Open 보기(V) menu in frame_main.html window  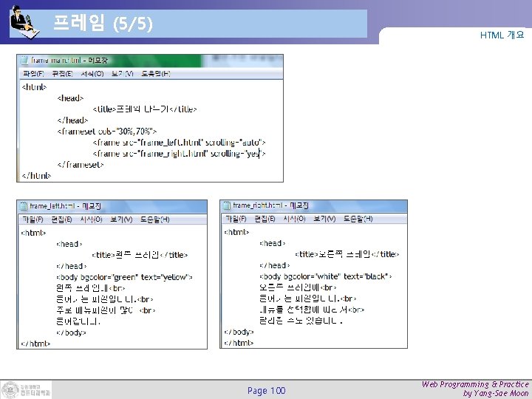(122, 74)
